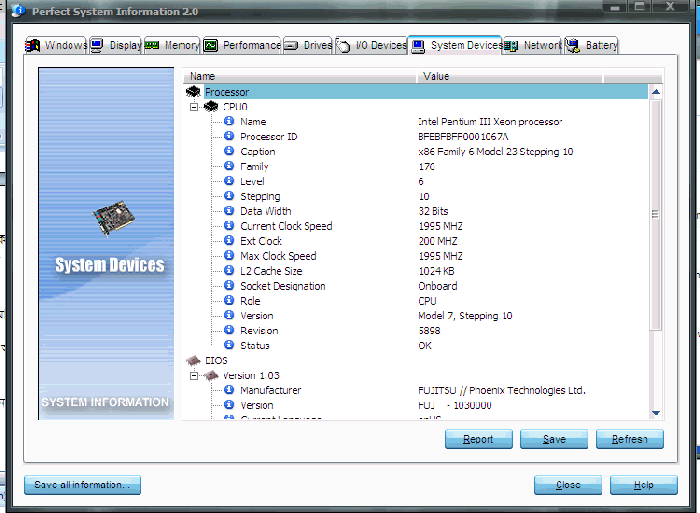Click the value '1024 KB'
The image size is (700, 513).
pyautogui.click(x=436, y=271)
